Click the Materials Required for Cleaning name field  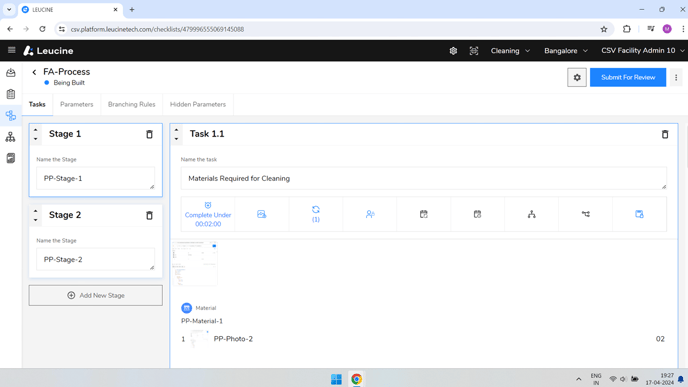coord(423,179)
